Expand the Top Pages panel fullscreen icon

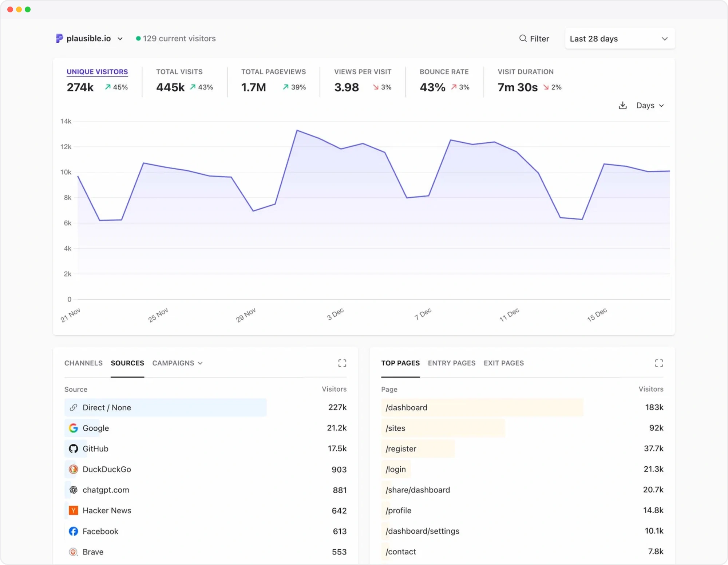(659, 363)
